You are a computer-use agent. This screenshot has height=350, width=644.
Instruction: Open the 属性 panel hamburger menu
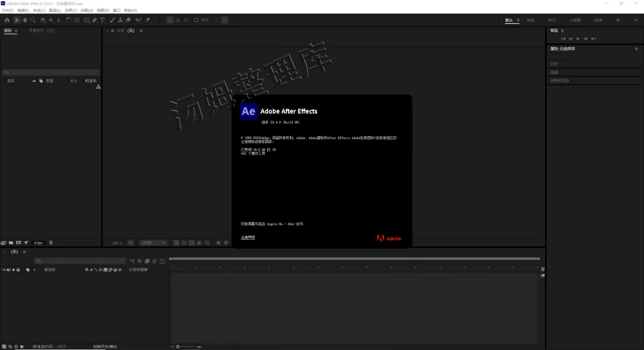click(x=636, y=49)
